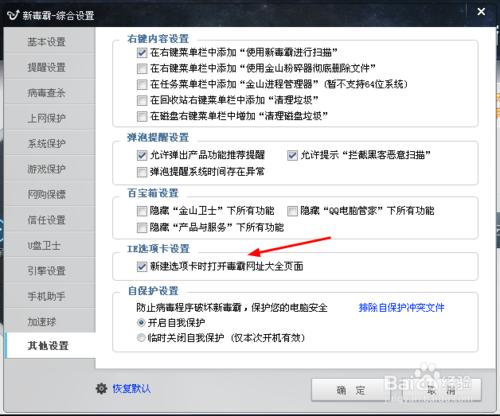Uncheck 允许提示拦截黑客恶意扫描
This screenshot has width=500, height=416.
(292, 155)
